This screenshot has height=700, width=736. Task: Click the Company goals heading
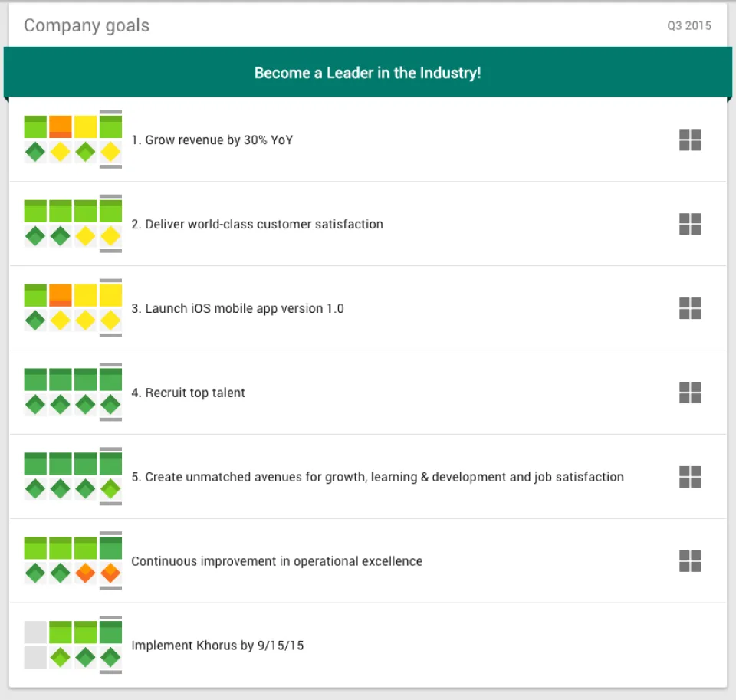pos(87,25)
